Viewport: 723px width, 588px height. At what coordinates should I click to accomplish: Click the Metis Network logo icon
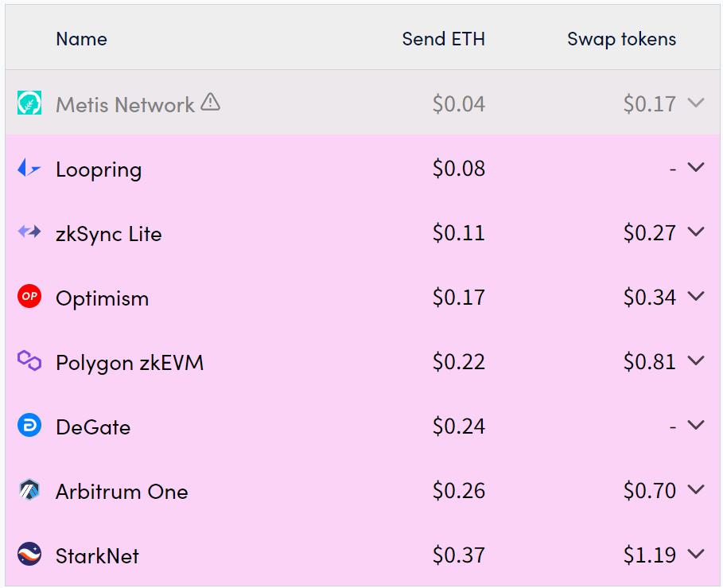pyautogui.click(x=29, y=103)
